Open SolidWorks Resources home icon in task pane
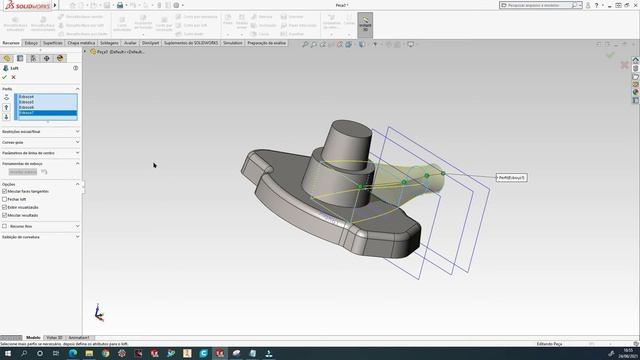 [636, 60]
